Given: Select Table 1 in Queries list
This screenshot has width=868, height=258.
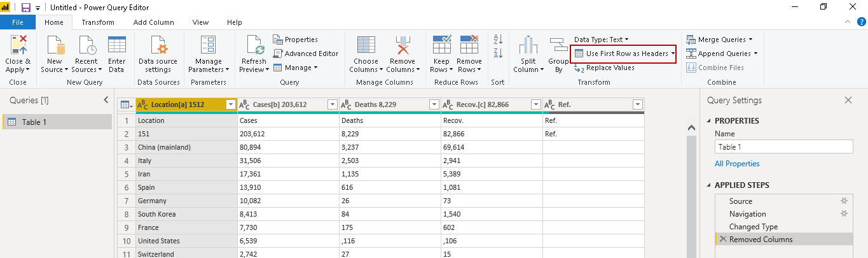Looking at the screenshot, I should coord(34,122).
